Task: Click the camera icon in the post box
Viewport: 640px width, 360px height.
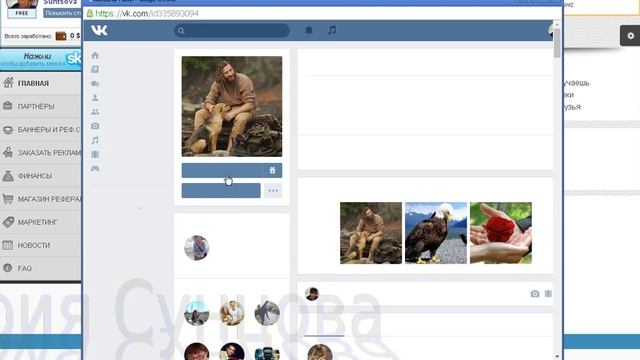Action: click(x=535, y=294)
